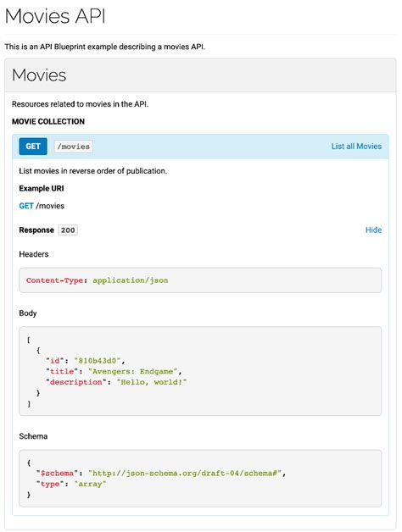This screenshot has width=402, height=532.
Task: Click the GET /movies example URI text
Action: 42,206
